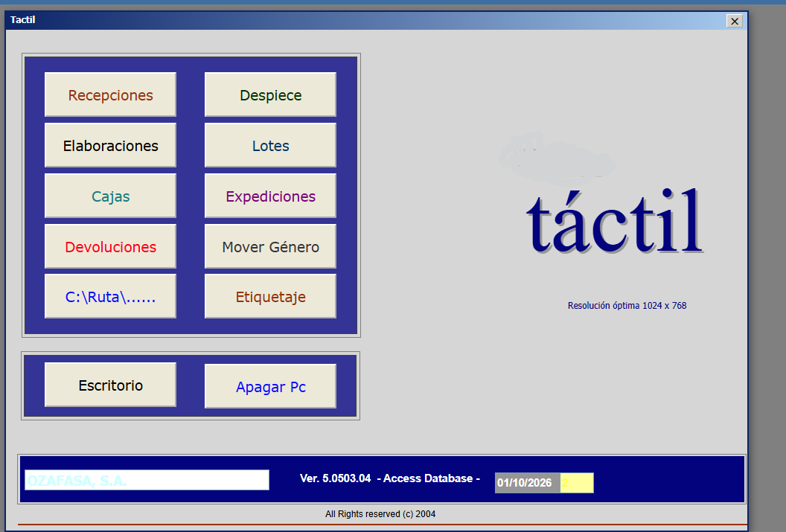786x532 pixels.
Task: Launch the Expediciones module
Action: pyautogui.click(x=270, y=196)
